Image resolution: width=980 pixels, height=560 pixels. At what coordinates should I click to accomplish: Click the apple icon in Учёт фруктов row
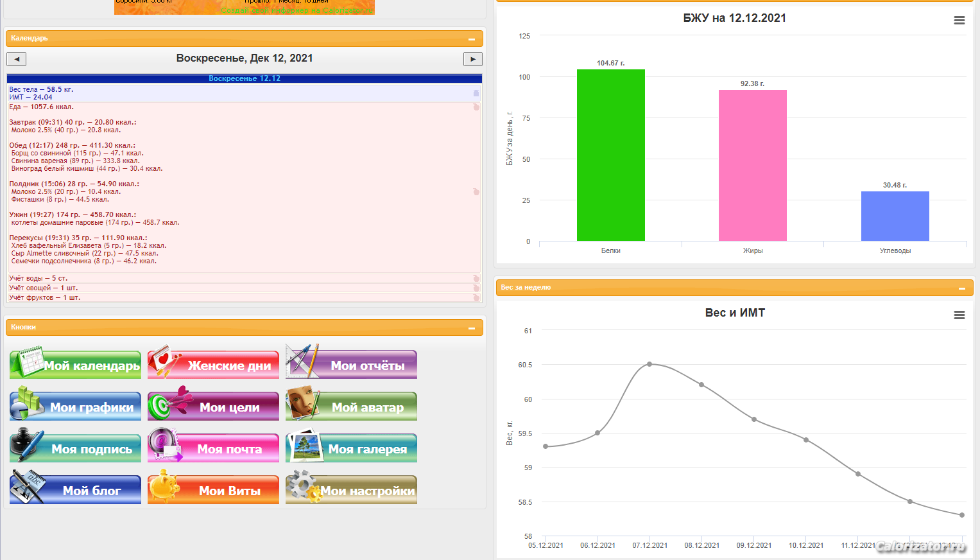pos(476,297)
